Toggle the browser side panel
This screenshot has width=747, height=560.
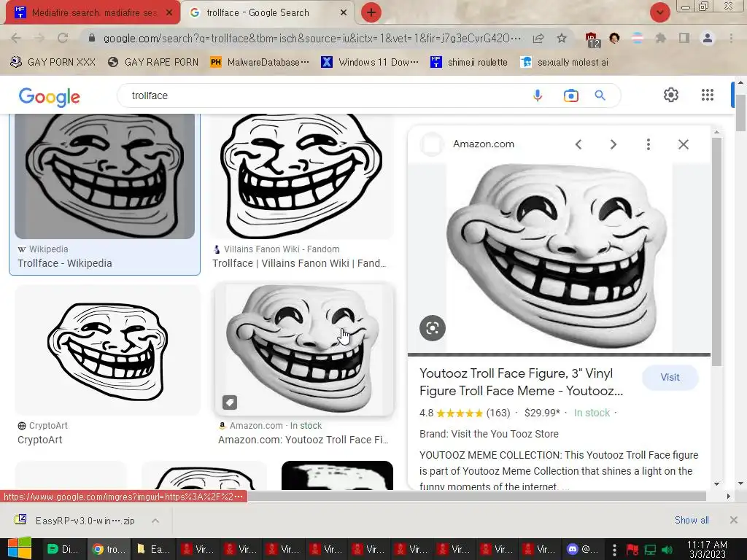point(684,38)
